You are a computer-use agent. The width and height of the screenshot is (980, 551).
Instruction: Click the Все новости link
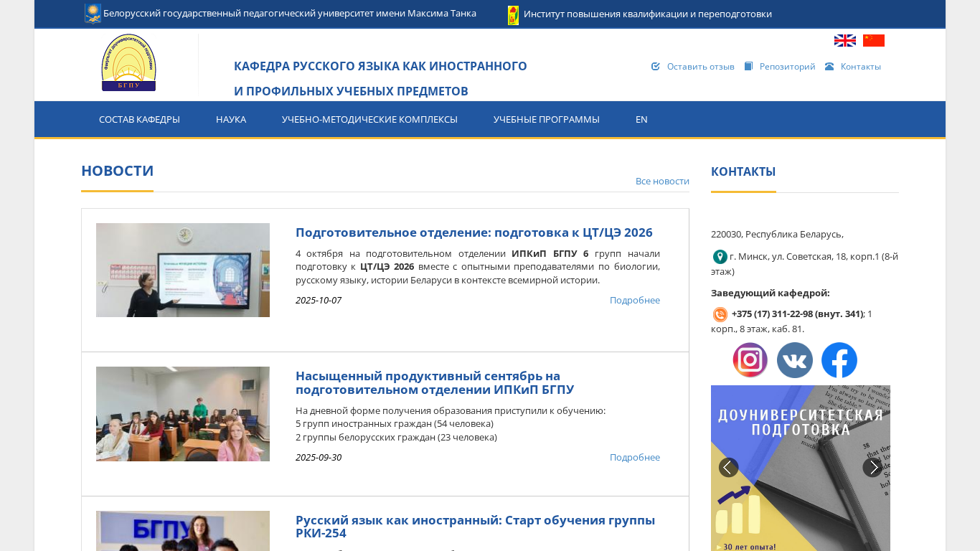(661, 182)
